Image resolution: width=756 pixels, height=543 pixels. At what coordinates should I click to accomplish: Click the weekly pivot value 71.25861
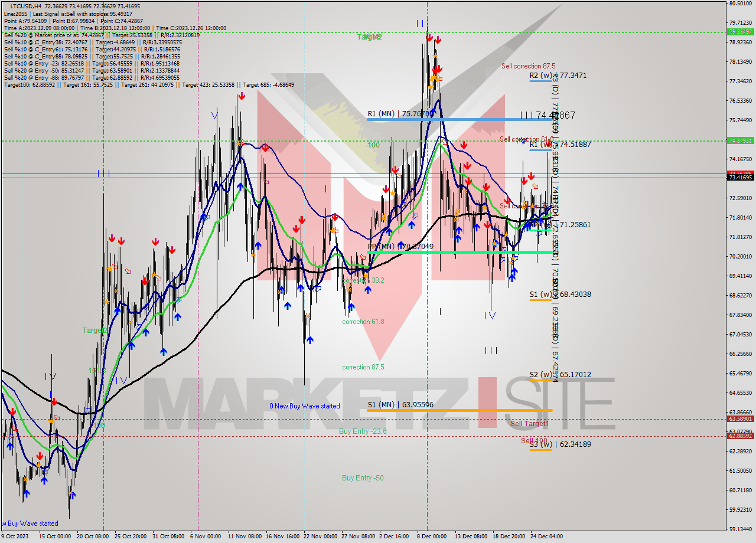[575, 225]
